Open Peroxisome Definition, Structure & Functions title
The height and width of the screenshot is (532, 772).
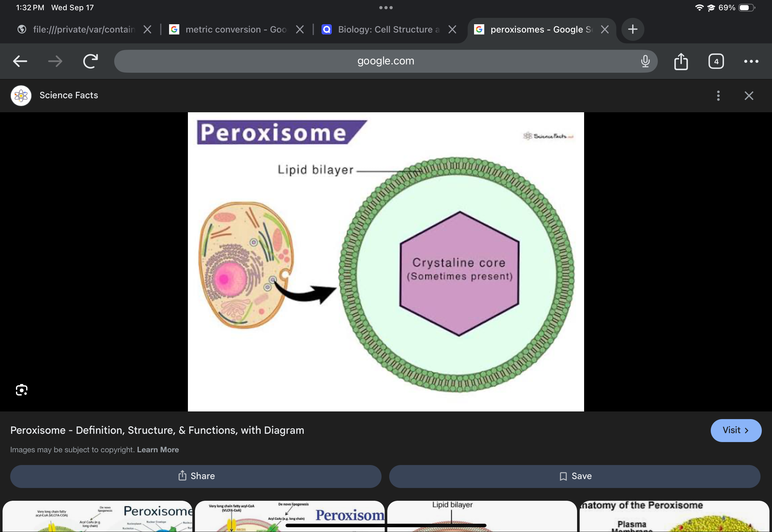tap(157, 430)
